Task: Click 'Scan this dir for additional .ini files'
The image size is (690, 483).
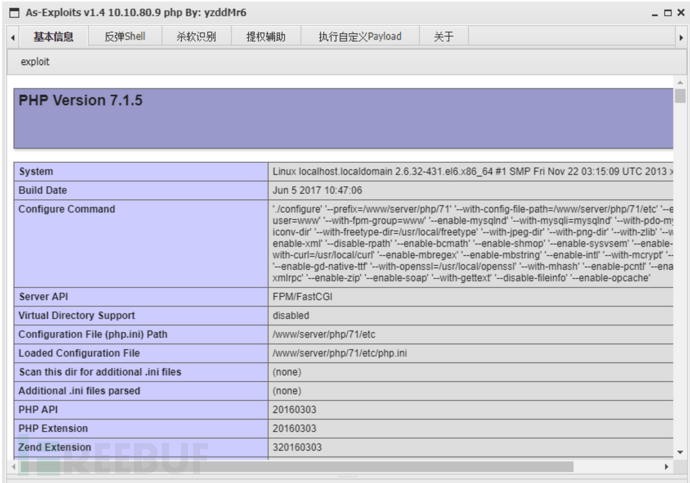Action: click(100, 372)
